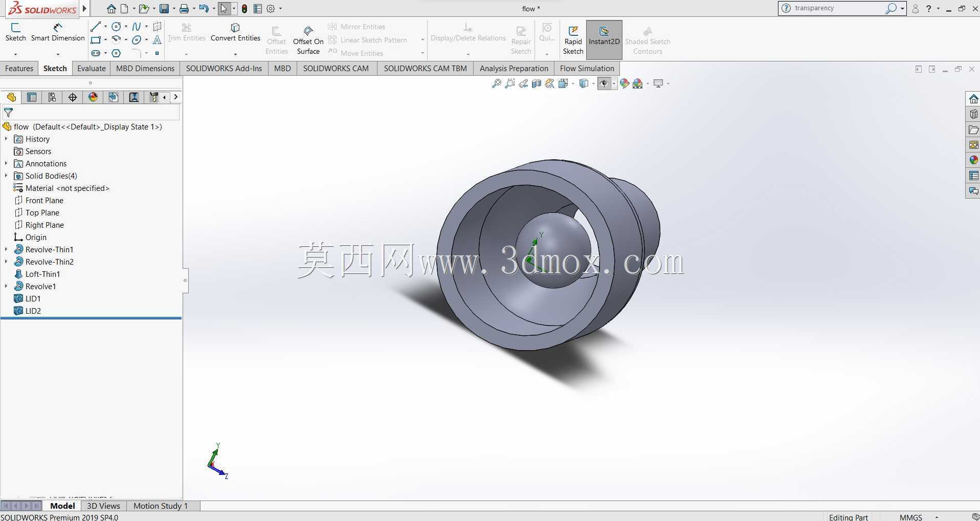Expand the SOLIDWORKS menu arrow

[x=84, y=9]
